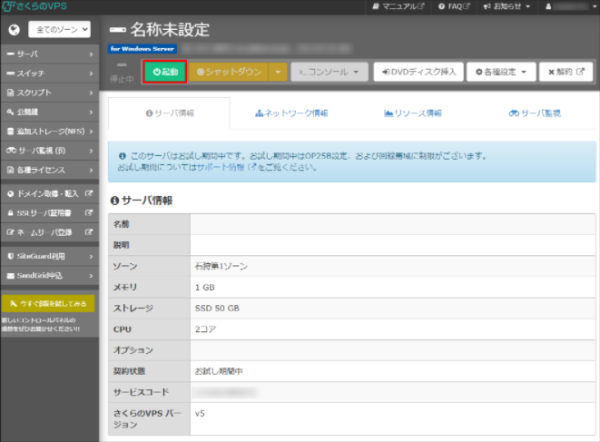Click the lock icon next to SSLサーバ証明書

click(x=10, y=213)
